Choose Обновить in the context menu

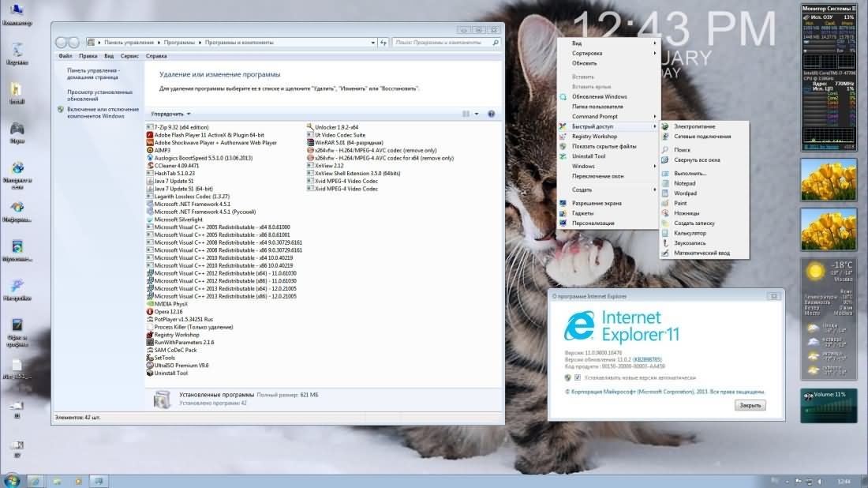click(x=608, y=63)
